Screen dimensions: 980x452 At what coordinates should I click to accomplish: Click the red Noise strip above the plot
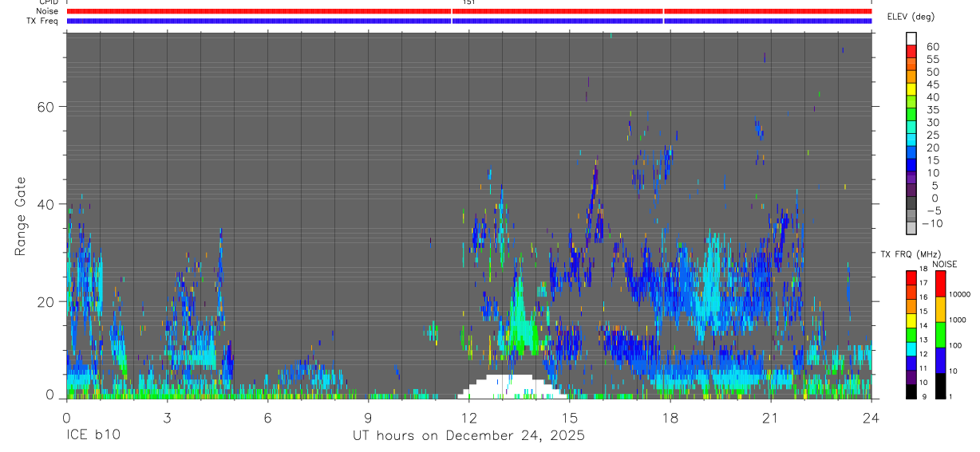click(469, 11)
